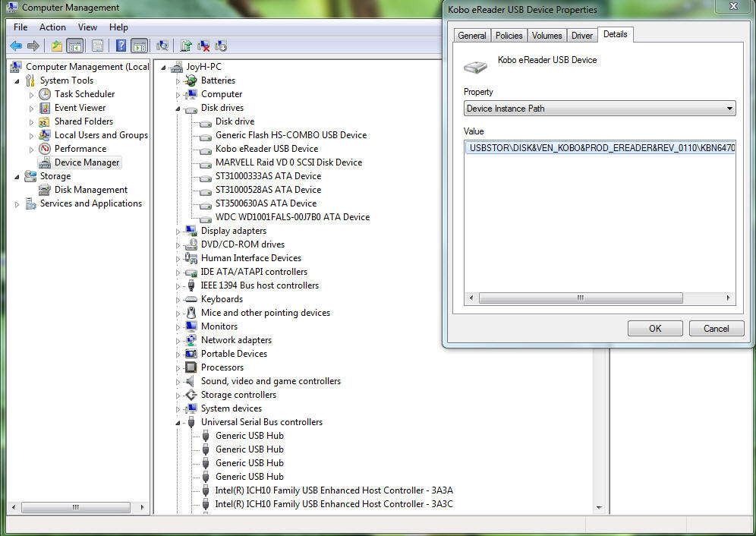Select the Shared Folders icon

pyautogui.click(x=45, y=121)
